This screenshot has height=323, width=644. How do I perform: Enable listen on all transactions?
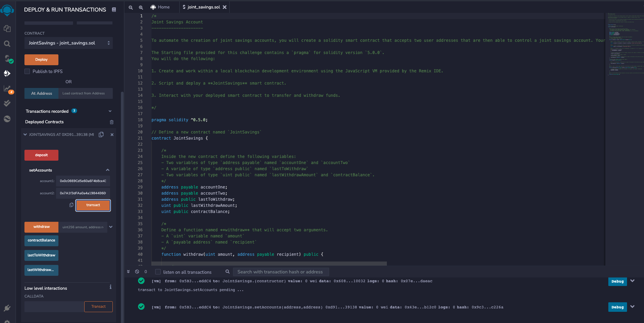(x=158, y=272)
